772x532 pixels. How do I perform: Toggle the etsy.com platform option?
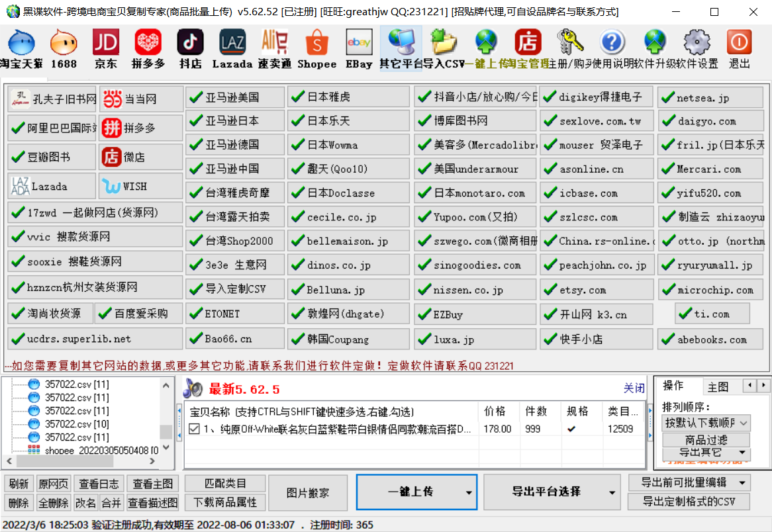click(597, 290)
